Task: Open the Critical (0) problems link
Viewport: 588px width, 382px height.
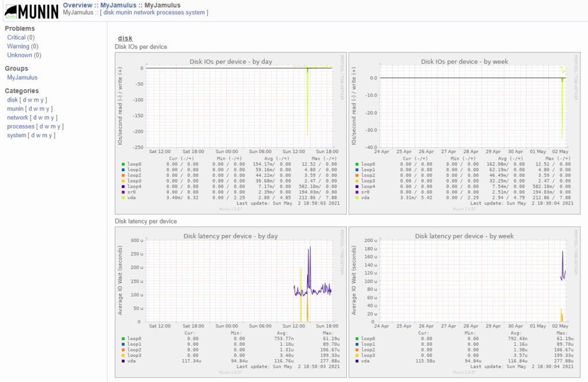Action: pos(21,37)
